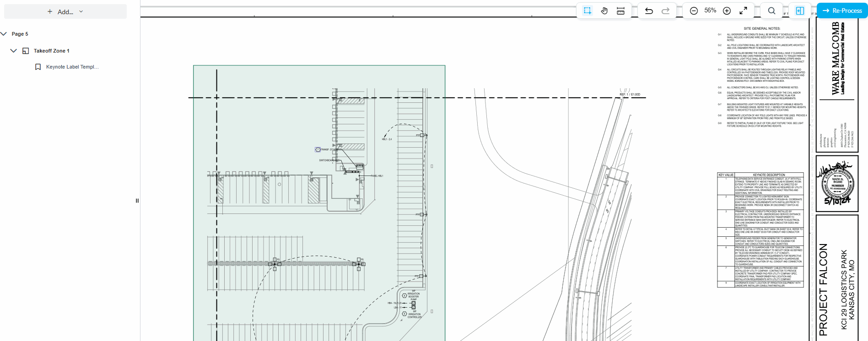Toggle the side panel layout button
The width and height of the screenshot is (868, 341).
point(800,11)
